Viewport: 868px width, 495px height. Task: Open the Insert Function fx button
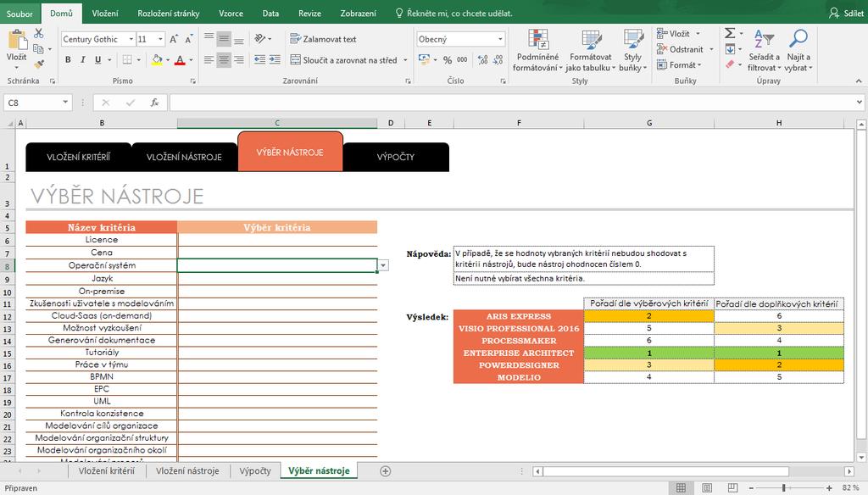[x=154, y=103]
